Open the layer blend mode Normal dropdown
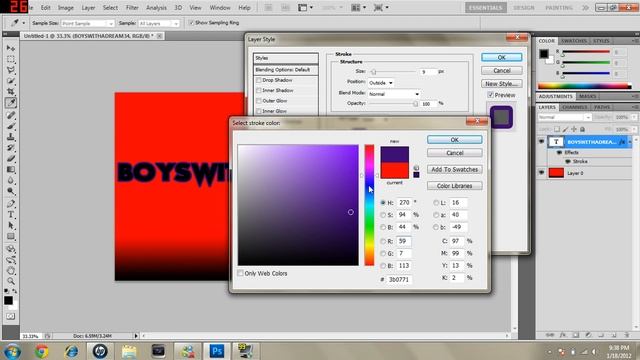Image resolution: width=640 pixels, height=360 pixels. click(x=564, y=117)
